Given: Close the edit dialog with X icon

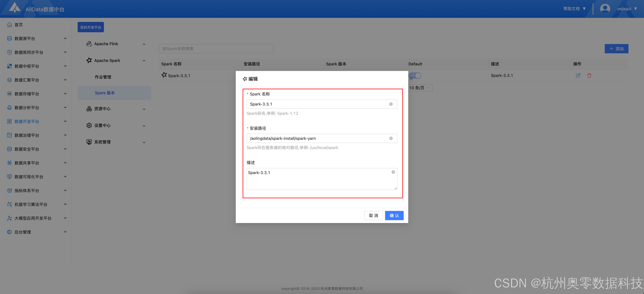Looking at the screenshot, I should tap(411, 79).
